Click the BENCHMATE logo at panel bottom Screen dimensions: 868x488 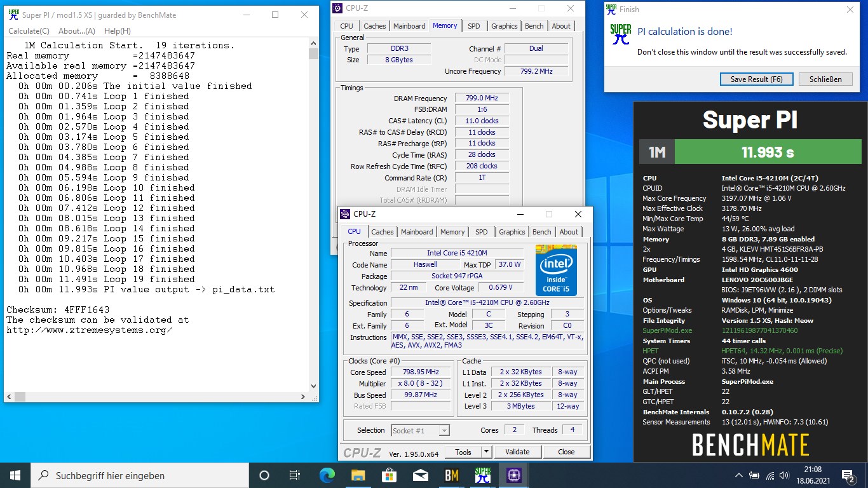pyautogui.click(x=750, y=445)
